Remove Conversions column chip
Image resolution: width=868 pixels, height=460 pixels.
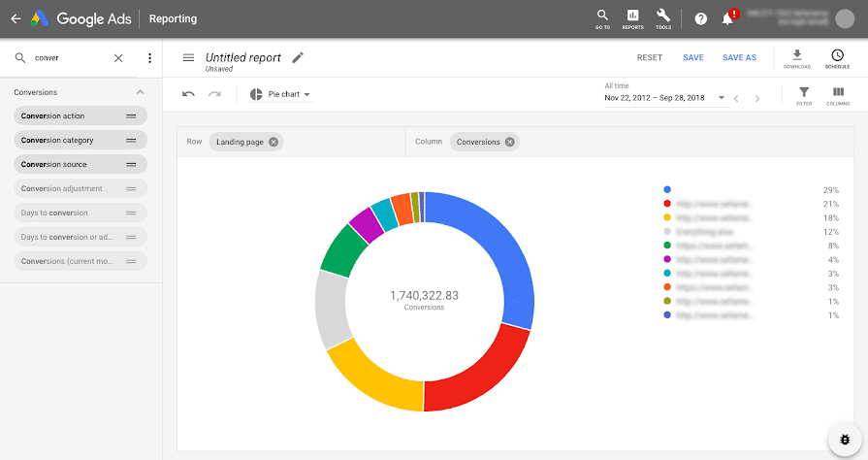pos(510,142)
